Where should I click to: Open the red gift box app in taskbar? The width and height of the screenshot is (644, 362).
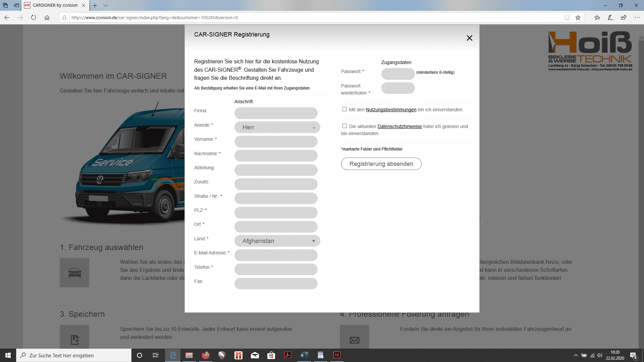238,355
